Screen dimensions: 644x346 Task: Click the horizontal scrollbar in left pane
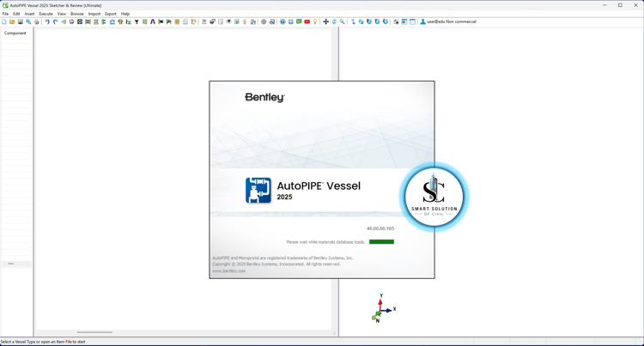[x=94, y=332]
